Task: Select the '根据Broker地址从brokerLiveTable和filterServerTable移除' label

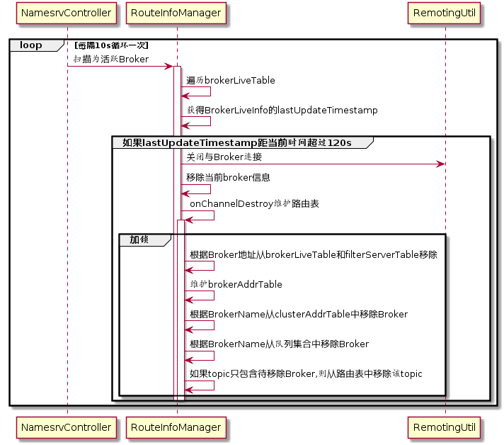Action: pyautogui.click(x=314, y=255)
